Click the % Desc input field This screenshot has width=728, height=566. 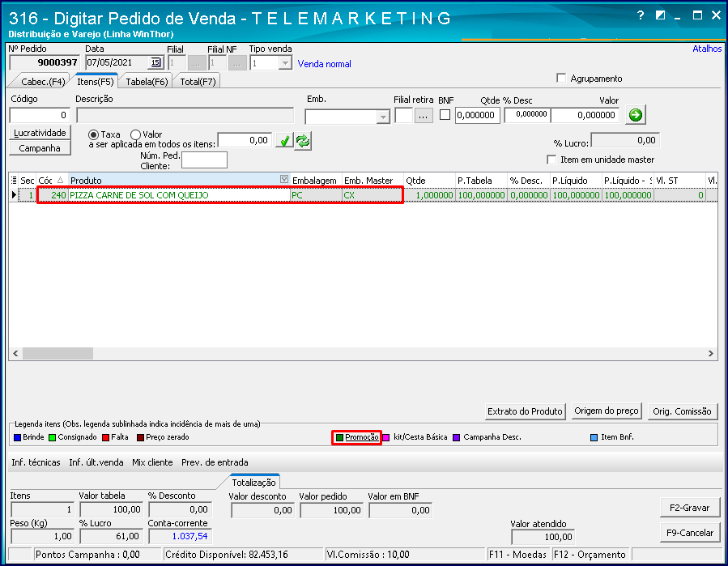coord(527,115)
